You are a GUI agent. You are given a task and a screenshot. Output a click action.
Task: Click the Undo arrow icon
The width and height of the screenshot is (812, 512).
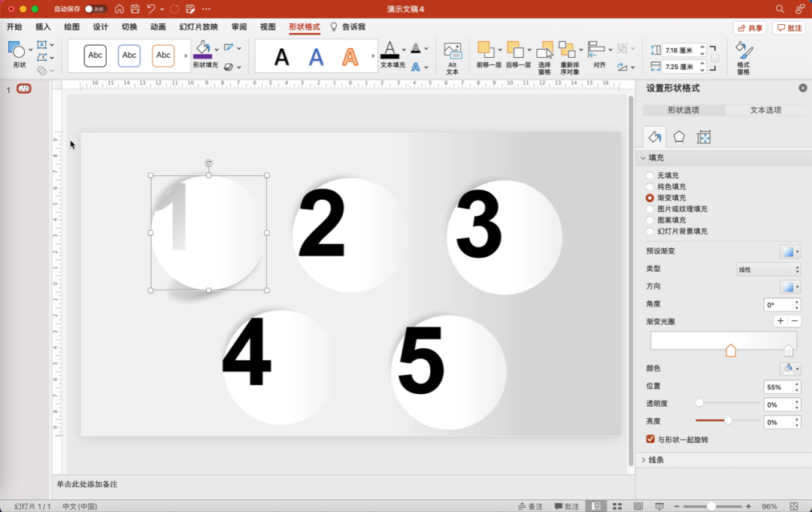pos(151,9)
